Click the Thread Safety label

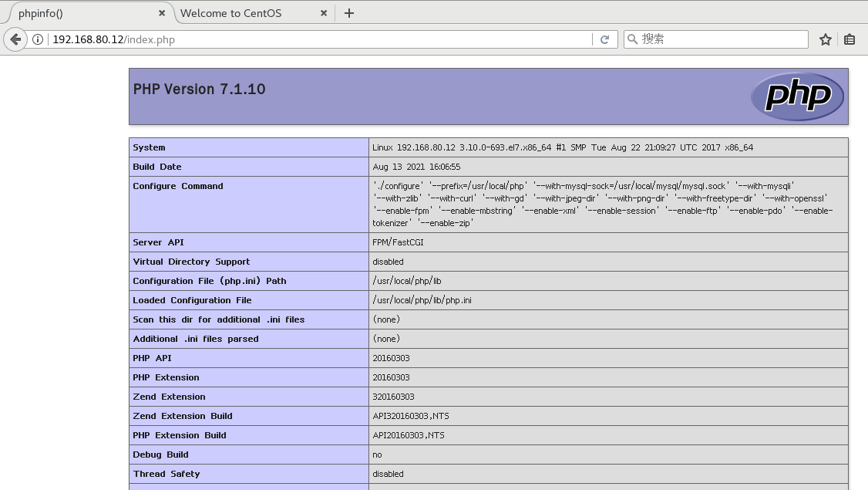coord(166,474)
